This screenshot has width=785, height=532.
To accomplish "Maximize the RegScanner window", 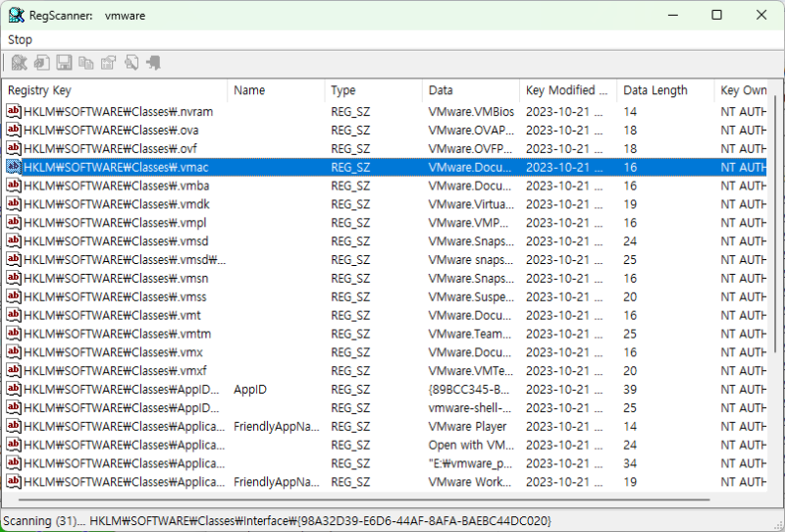I will 717,15.
